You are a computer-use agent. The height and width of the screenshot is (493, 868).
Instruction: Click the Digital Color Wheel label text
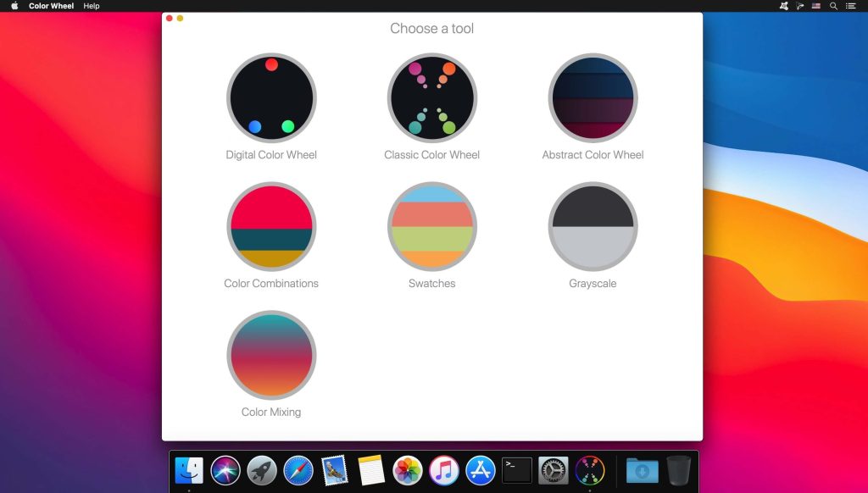(271, 154)
